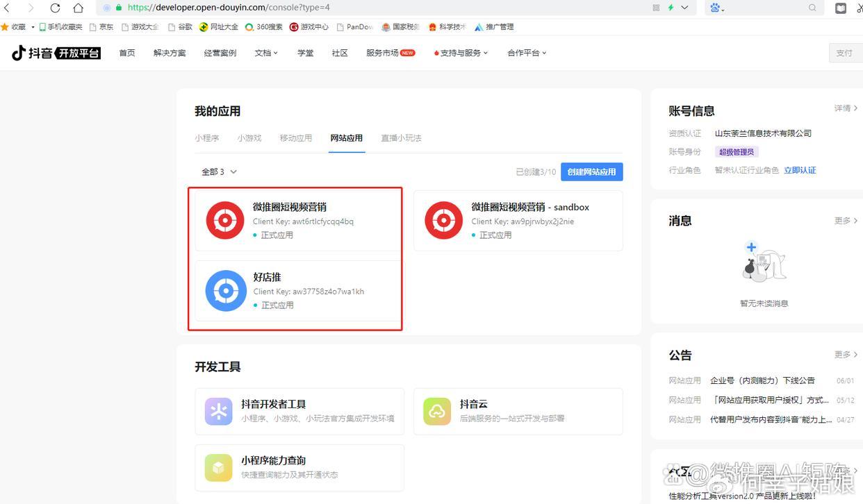Image resolution: width=863 pixels, height=504 pixels.
Task: Switch to the 小程序 tab
Action: (207, 138)
